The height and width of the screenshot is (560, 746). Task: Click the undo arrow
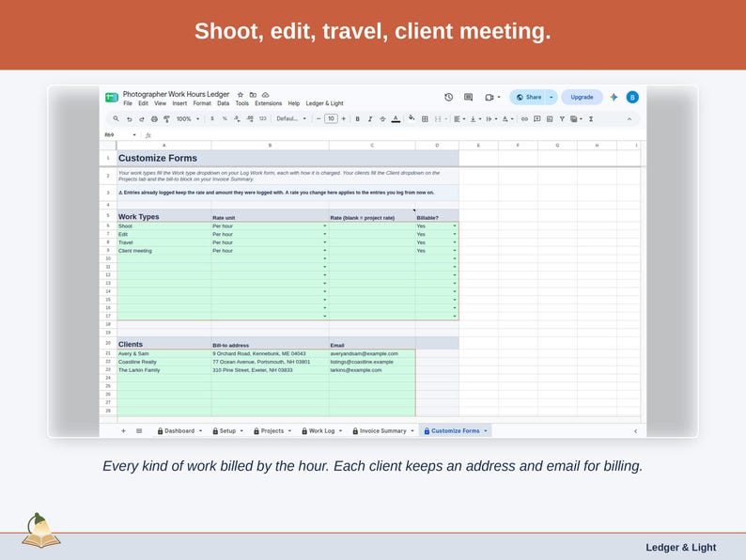[x=129, y=119]
